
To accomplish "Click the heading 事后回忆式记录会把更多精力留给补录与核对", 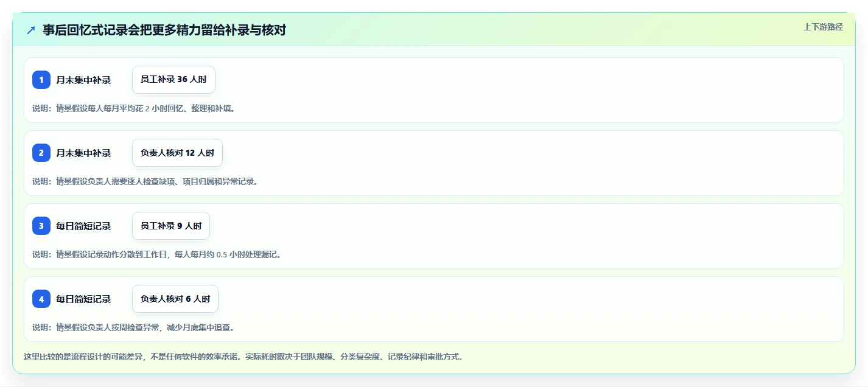I will 164,30.
